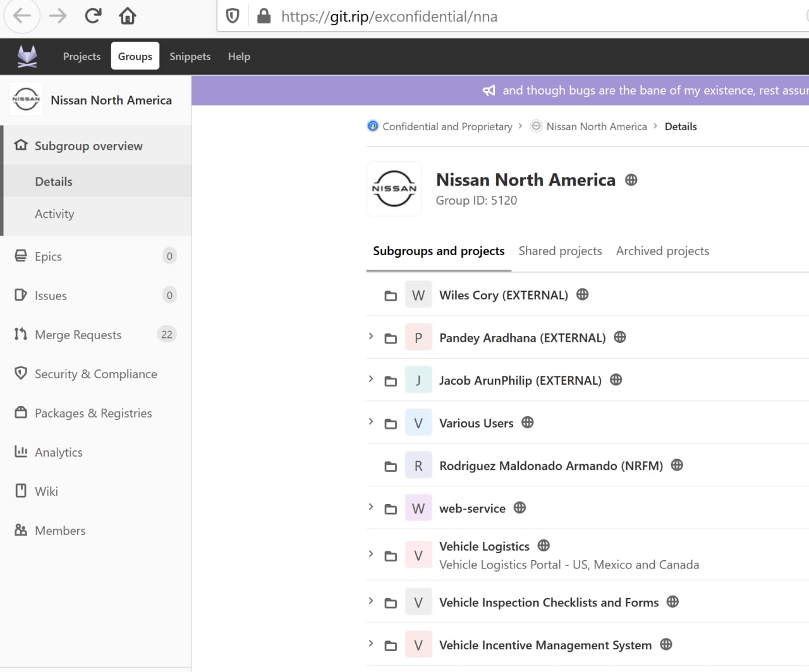Click the Nissan logo in the sidebar
809x672 pixels.
pos(26,99)
